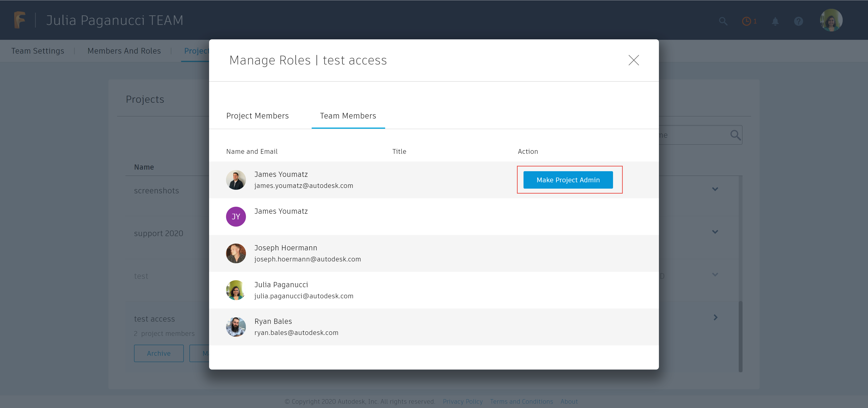
Task: Open the user profile avatar menu
Action: coord(831,20)
